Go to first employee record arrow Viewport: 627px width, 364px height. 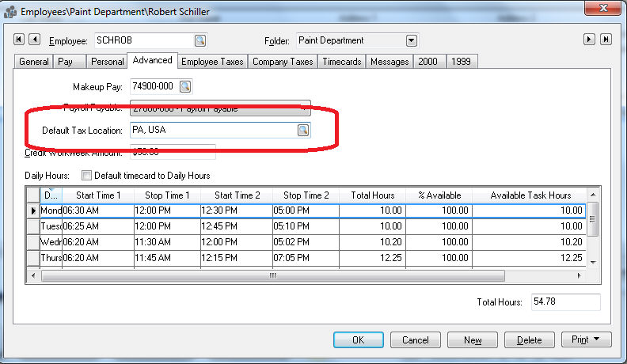tap(20, 40)
